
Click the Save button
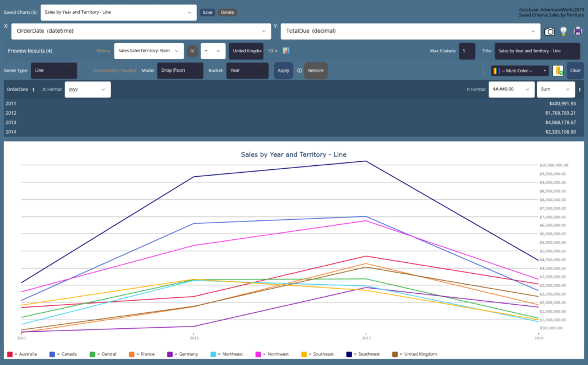click(207, 13)
